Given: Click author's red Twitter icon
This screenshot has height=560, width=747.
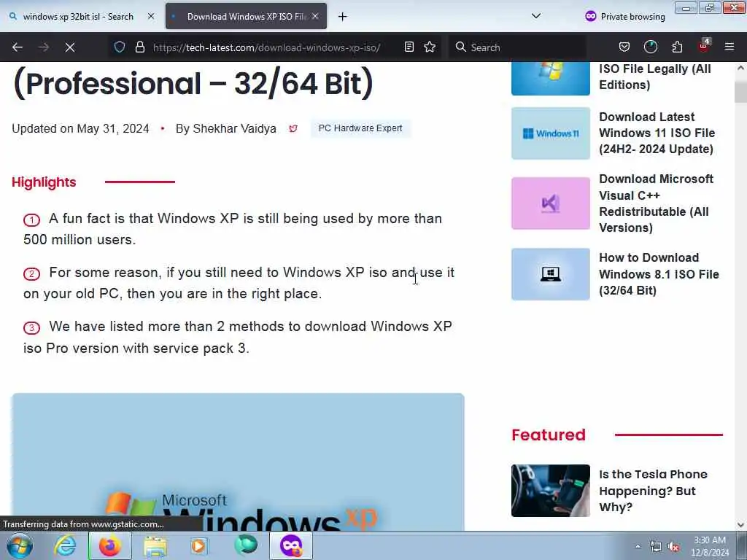Looking at the screenshot, I should [293, 128].
